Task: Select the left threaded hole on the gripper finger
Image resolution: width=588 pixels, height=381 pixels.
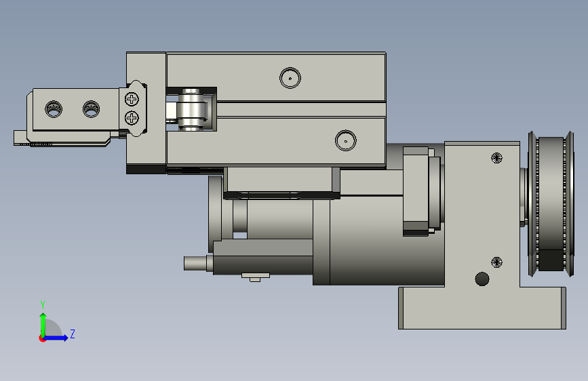Action: point(54,109)
